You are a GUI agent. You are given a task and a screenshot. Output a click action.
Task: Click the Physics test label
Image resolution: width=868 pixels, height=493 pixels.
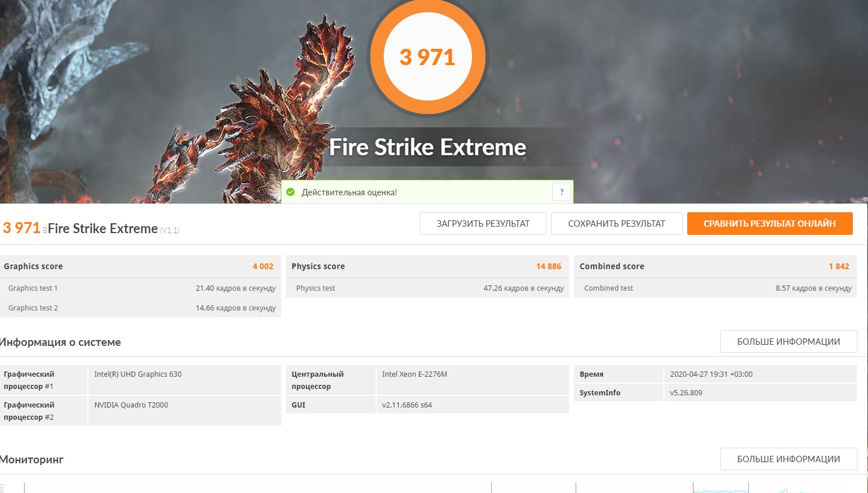coord(316,288)
